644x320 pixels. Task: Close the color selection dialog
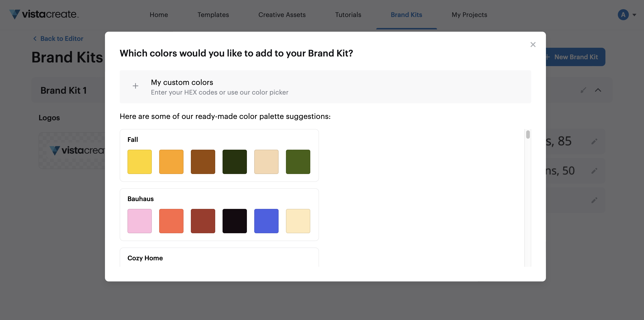click(533, 45)
